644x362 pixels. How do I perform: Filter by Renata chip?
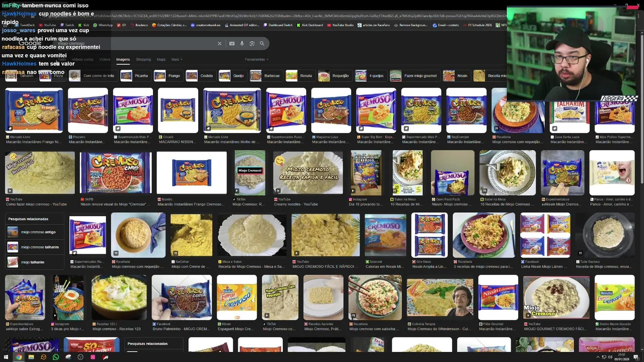click(299, 76)
